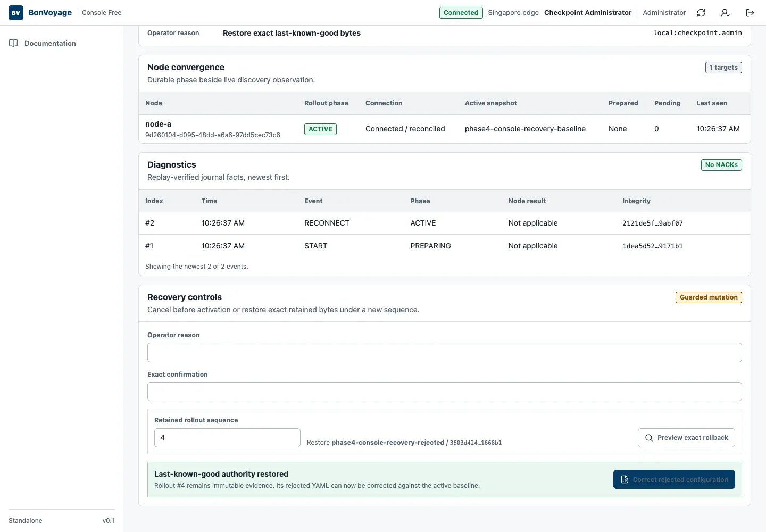Click the ACTIVE rollout phase badge
Screen dimensions: 766x532
[x=320, y=129]
